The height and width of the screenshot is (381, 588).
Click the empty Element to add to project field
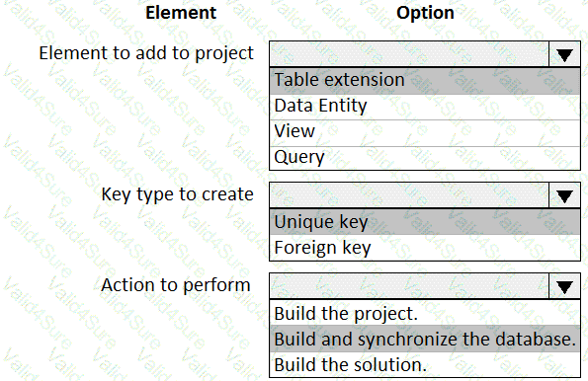[x=409, y=54]
